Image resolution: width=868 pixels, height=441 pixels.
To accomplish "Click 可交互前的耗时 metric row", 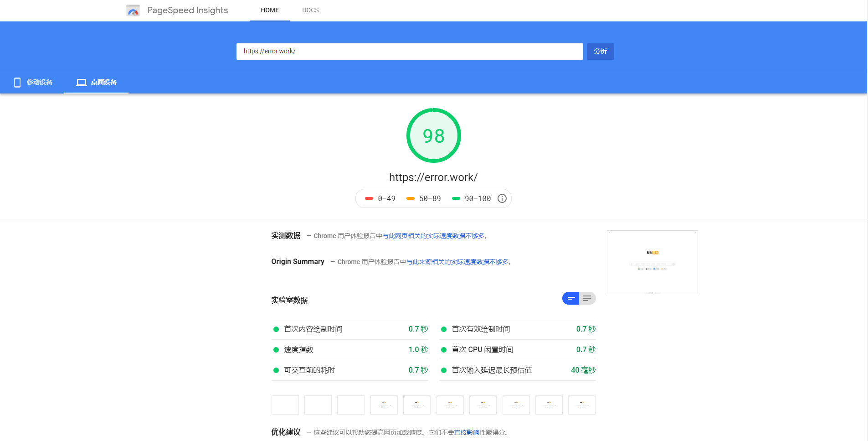I will (x=350, y=370).
